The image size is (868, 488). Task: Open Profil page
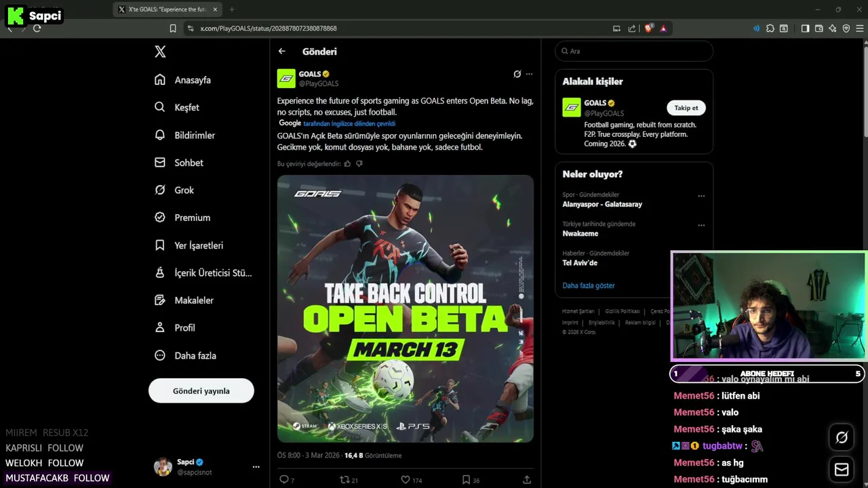(175, 327)
